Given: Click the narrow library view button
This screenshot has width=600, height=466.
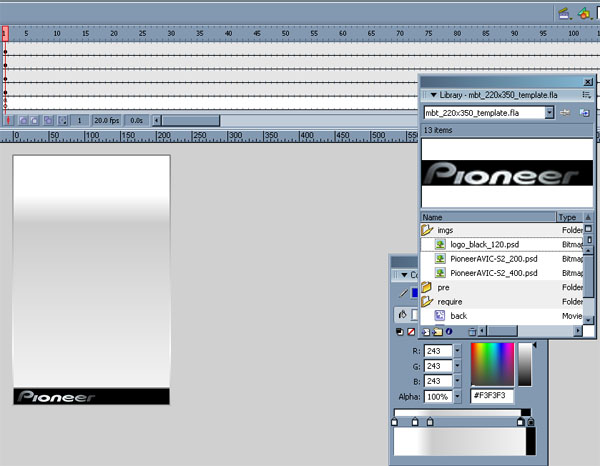Looking at the screenshot, I should tap(589, 240).
